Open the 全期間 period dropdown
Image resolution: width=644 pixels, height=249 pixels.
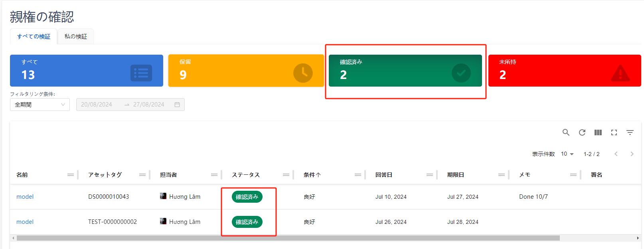[x=40, y=105]
